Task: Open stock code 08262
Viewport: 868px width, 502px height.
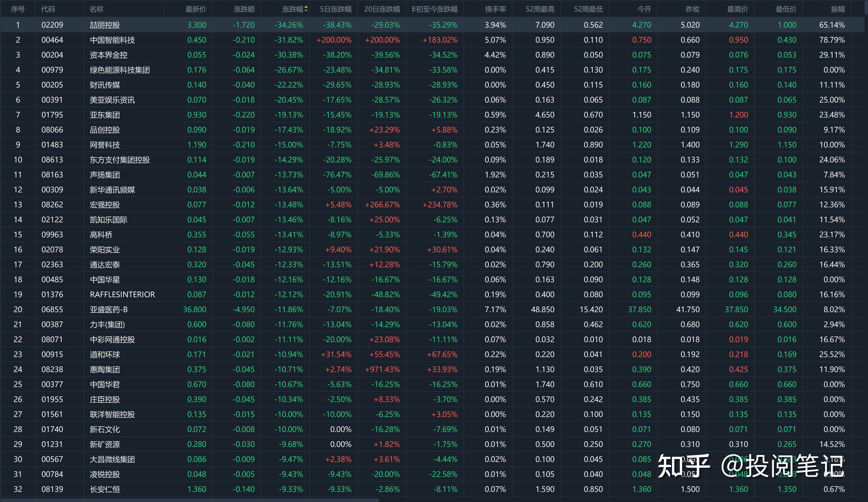Action: pyautogui.click(x=52, y=204)
